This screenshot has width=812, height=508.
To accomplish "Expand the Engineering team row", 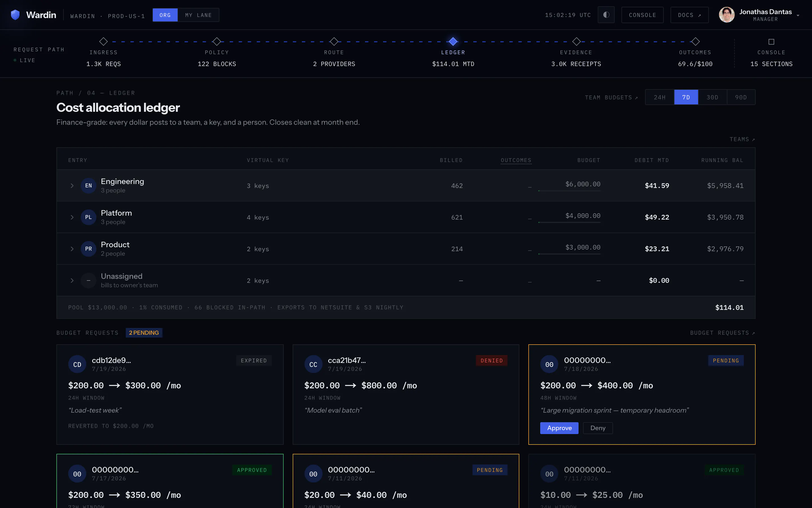I will [x=72, y=185].
